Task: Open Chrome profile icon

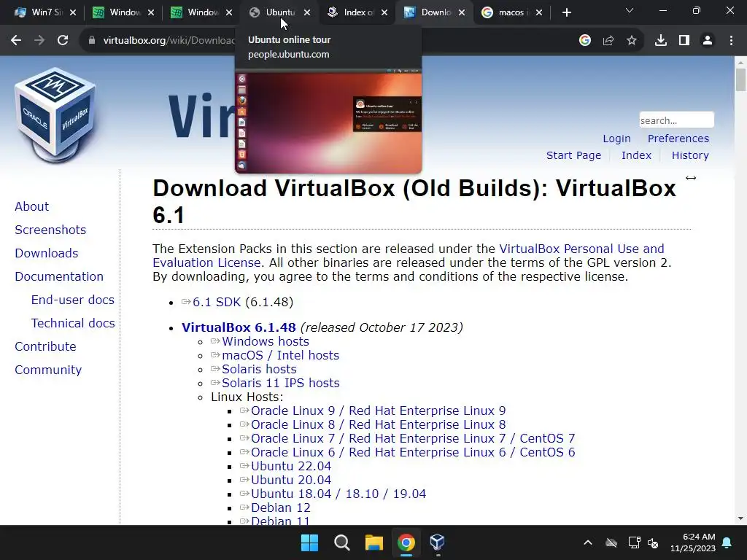Action: coord(708,41)
